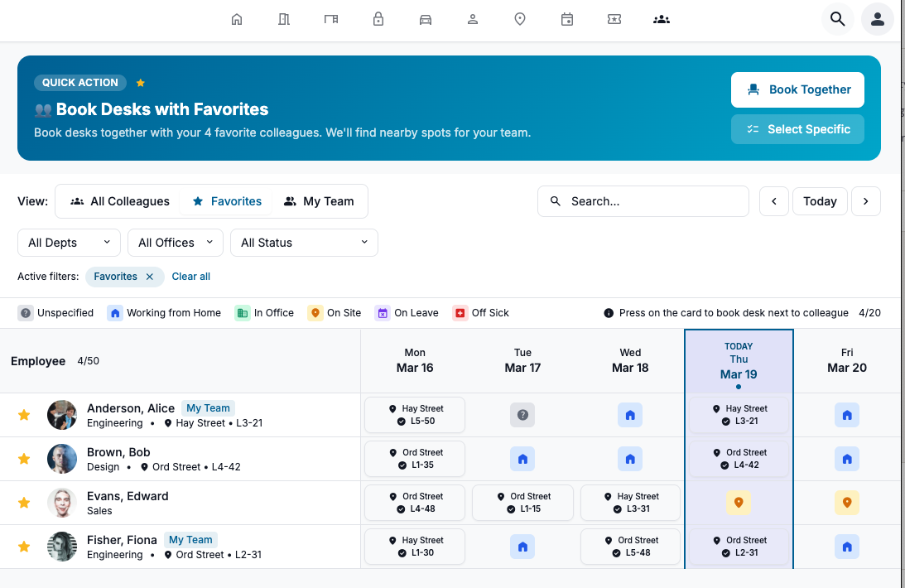905x588 pixels.
Task: Open the Home icon in top navigation
Action: [x=237, y=19]
